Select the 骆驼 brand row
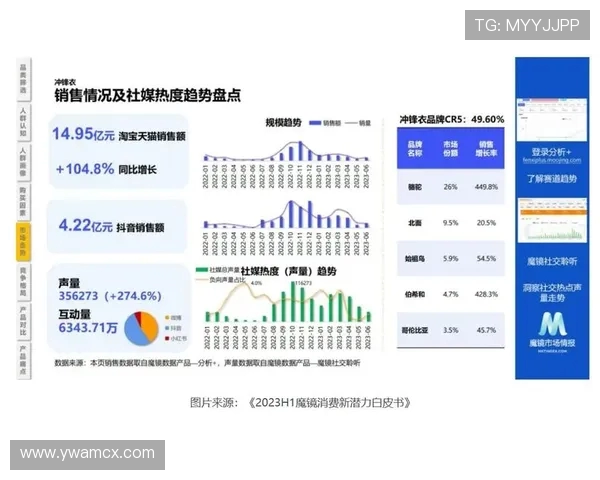This screenshot has width=600, height=480. (x=450, y=187)
